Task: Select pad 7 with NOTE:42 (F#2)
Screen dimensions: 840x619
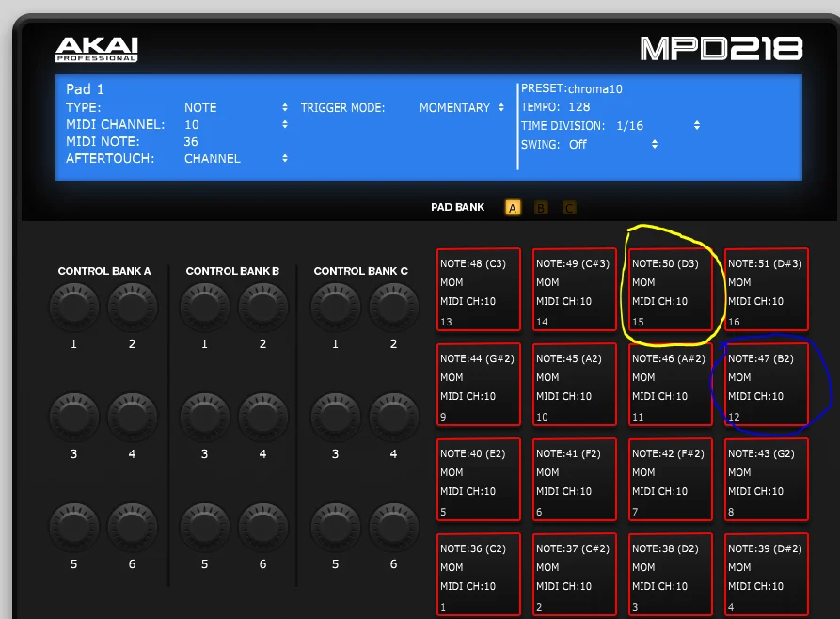Action: click(x=670, y=480)
